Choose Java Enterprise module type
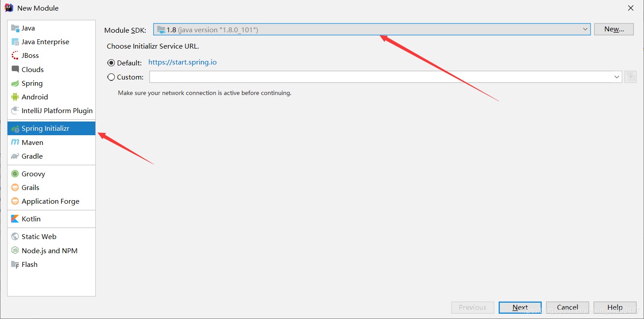 tap(51, 42)
